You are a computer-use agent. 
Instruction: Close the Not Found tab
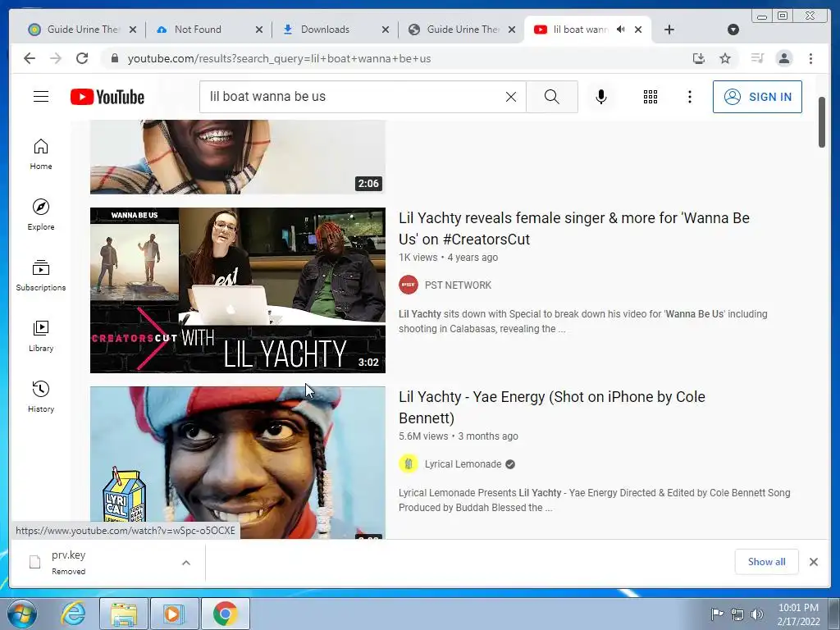259,30
